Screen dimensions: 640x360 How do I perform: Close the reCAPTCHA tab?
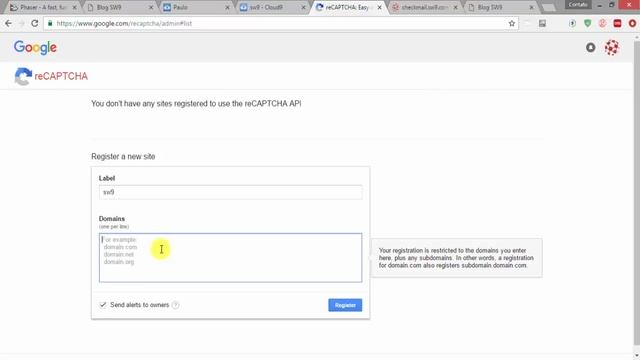point(380,7)
